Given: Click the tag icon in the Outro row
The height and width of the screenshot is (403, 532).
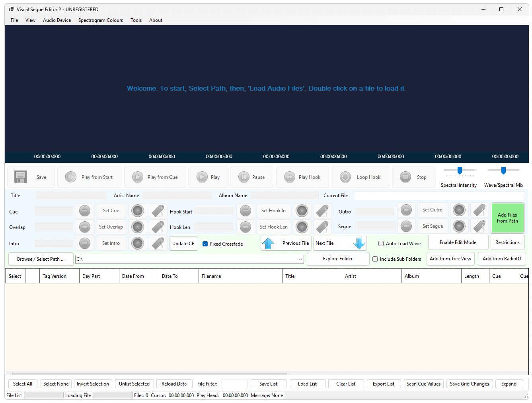Looking at the screenshot, I should (479, 210).
